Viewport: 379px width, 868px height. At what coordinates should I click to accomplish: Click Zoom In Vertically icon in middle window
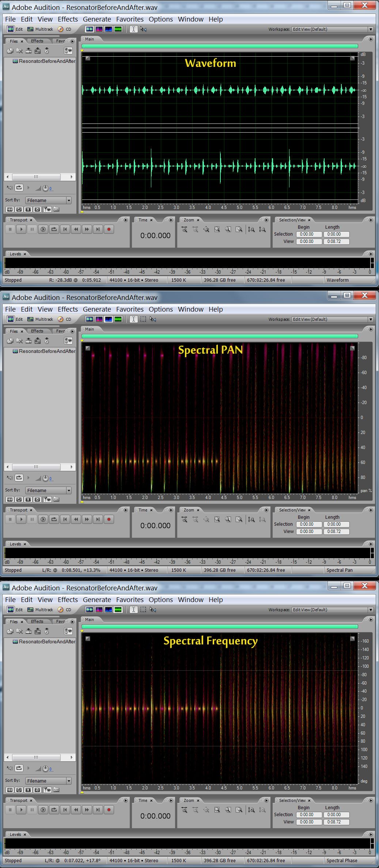point(251,519)
